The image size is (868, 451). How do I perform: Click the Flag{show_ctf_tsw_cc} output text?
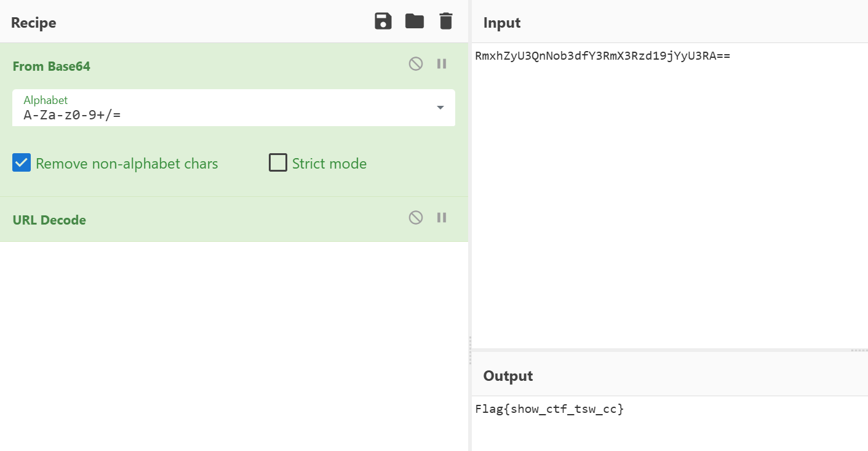pyautogui.click(x=549, y=409)
